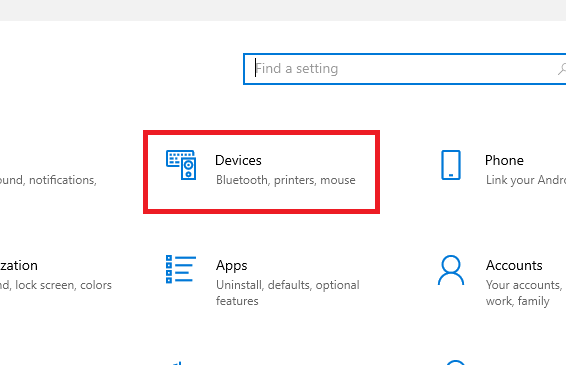The image size is (566, 365).
Task: Click the gray window title bar
Action: tap(283, 10)
